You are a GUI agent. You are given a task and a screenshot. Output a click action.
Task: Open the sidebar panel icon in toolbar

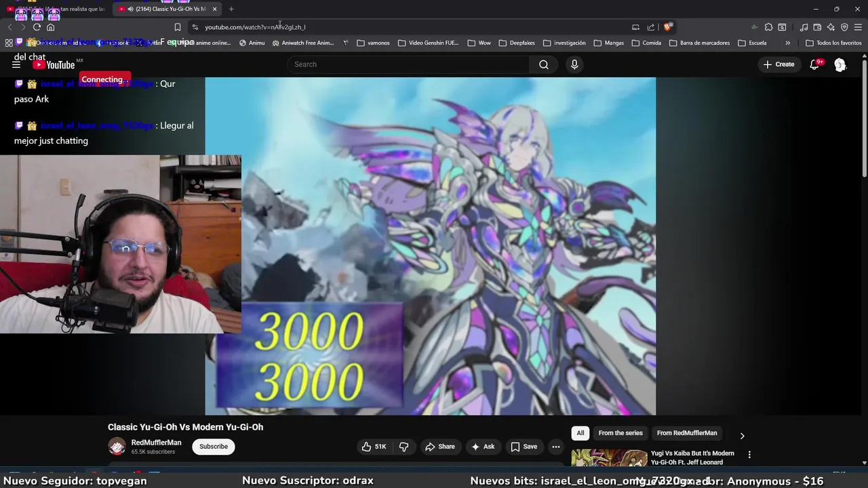[782, 27]
